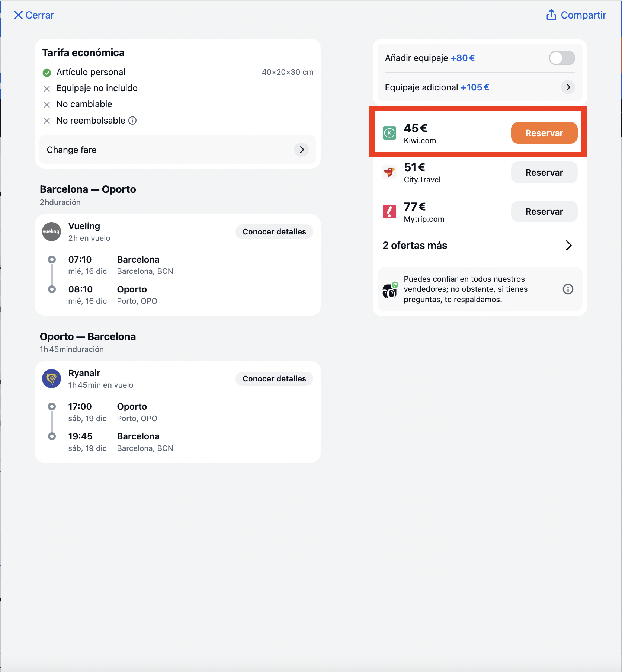Click the Oporto — Barcelona heading
Viewport: 622px width, 672px height.
coord(88,336)
